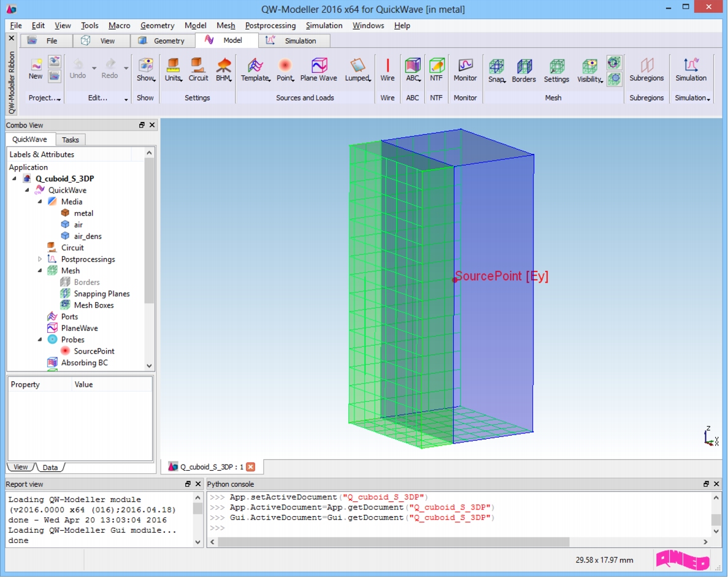This screenshot has height=578, width=728.
Task: Click the mesh Borders icon
Action: point(524,70)
